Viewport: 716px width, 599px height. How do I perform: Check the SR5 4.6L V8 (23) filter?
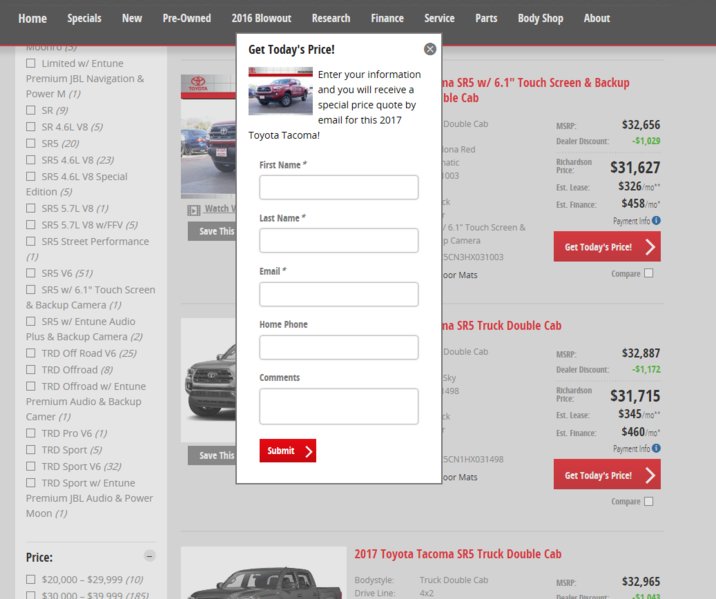[31, 160]
